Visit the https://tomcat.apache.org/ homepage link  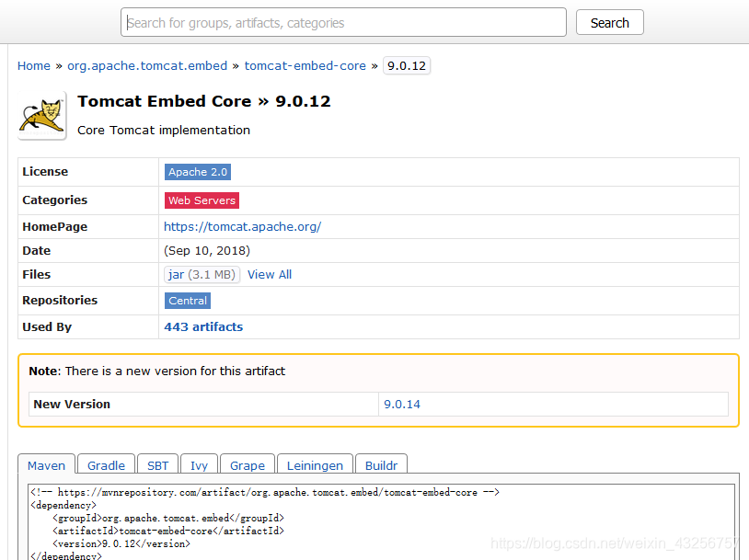243,227
